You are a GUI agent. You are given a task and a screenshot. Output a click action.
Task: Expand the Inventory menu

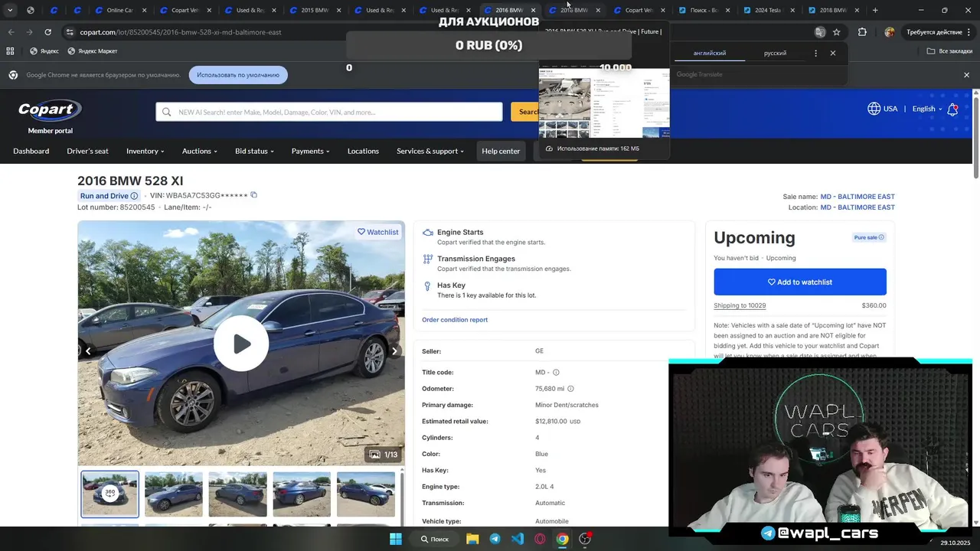145,151
